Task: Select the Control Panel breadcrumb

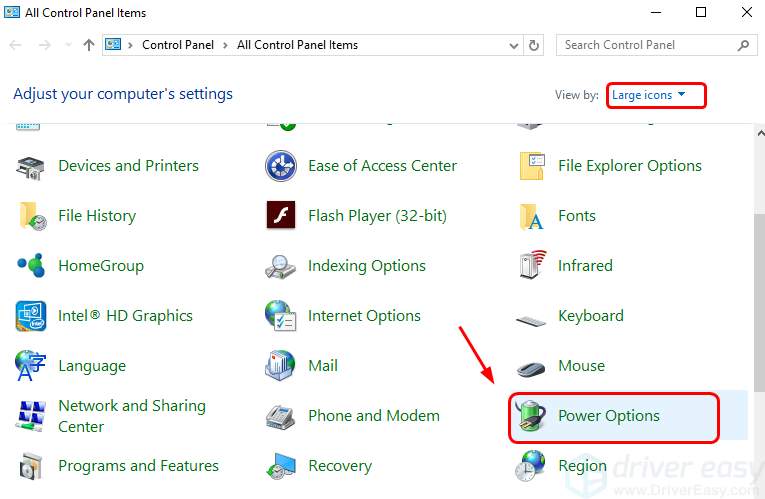Action: point(178,45)
